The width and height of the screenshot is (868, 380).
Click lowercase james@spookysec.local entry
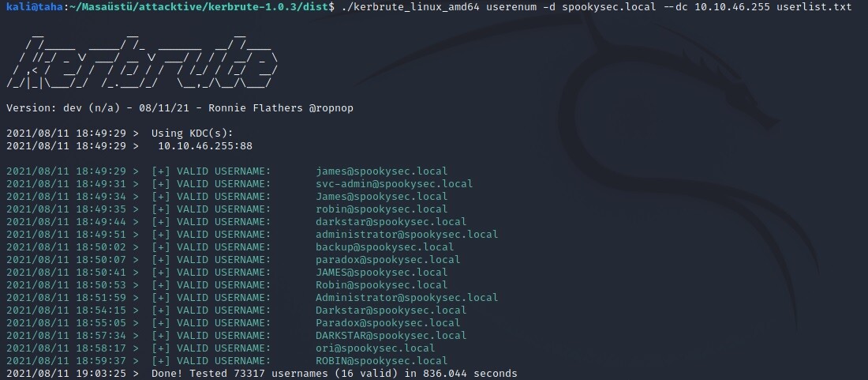(x=381, y=171)
